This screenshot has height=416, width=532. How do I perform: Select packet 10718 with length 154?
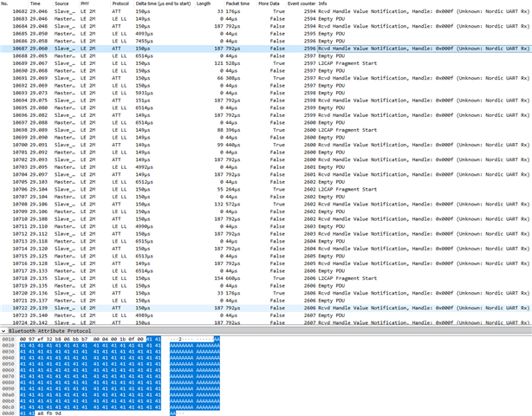pos(266,278)
